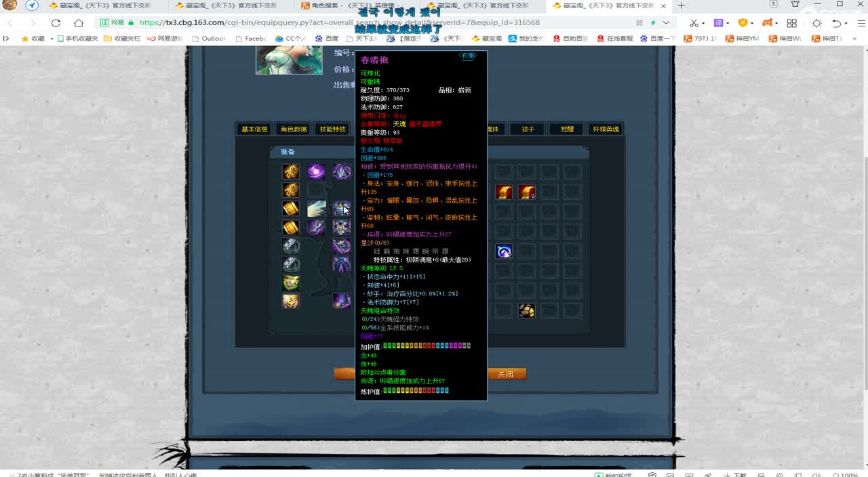The image size is (868, 477).
Task: Expand the dropdown arrow next to the undo icon
Action: tap(846, 23)
